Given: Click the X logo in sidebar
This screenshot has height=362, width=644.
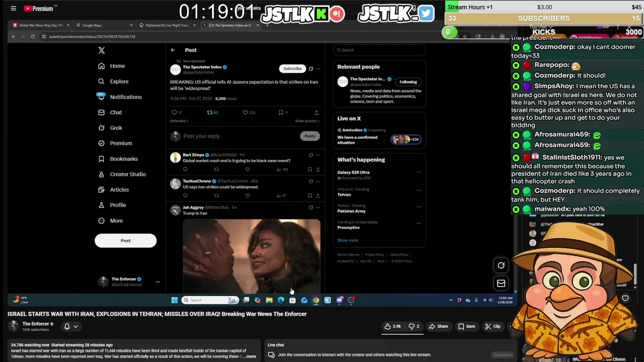Looking at the screenshot, I should tap(102, 50).
